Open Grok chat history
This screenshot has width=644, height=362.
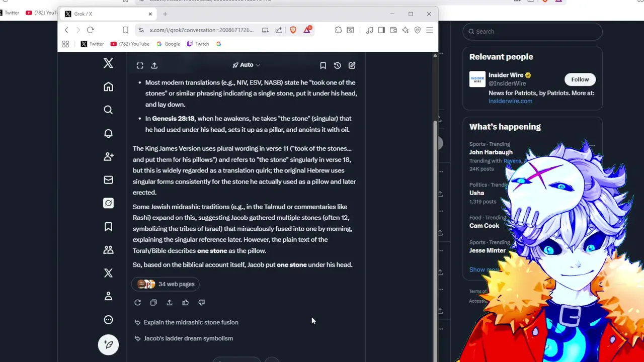(x=338, y=65)
